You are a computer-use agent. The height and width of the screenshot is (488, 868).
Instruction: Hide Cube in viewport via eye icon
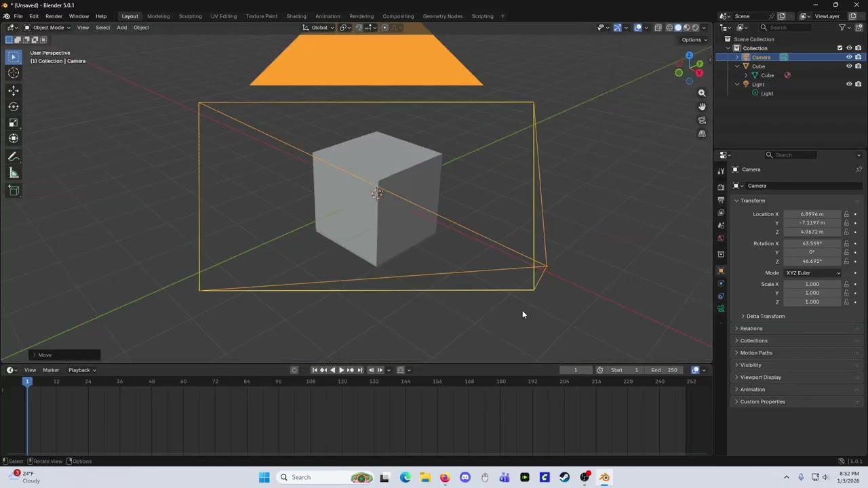tap(849, 66)
